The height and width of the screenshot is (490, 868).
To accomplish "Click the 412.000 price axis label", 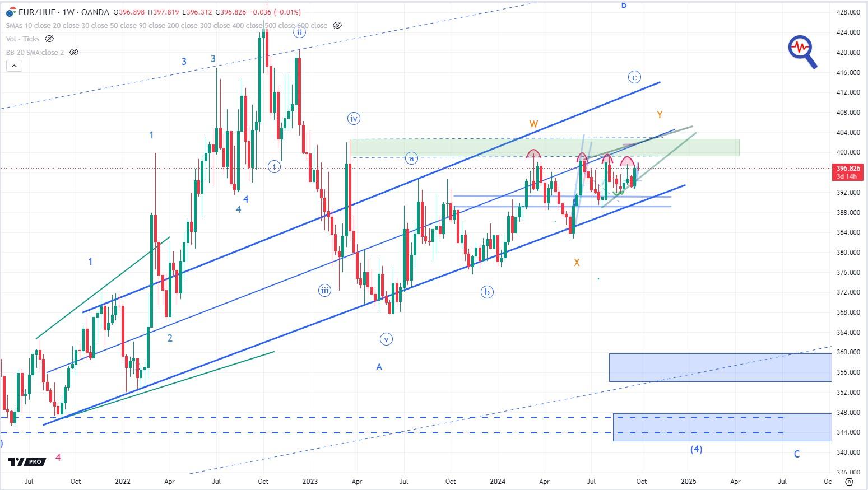I will [847, 92].
